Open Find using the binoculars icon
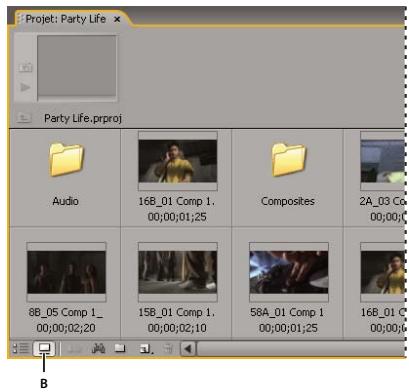 tap(98, 349)
